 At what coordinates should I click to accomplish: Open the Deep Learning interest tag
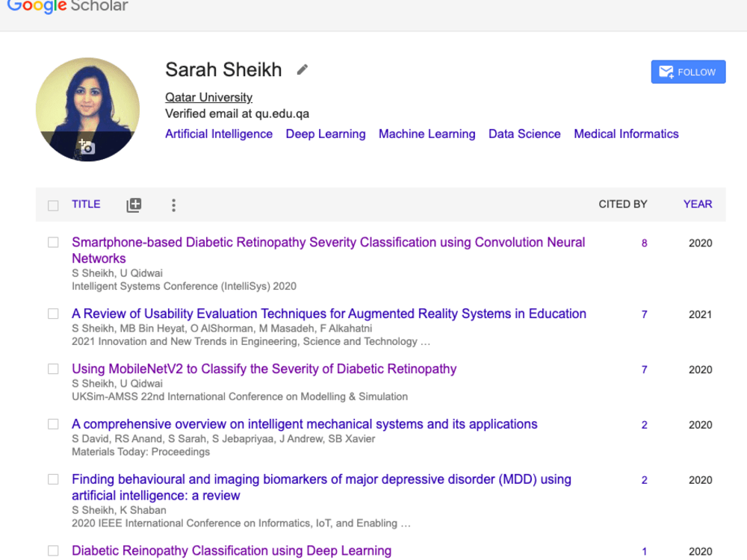326,134
